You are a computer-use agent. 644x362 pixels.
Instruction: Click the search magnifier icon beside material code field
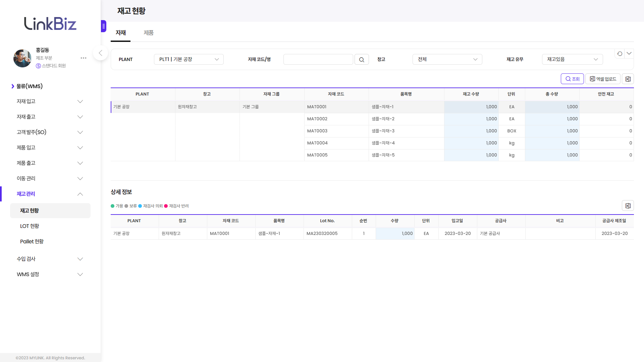click(x=362, y=60)
